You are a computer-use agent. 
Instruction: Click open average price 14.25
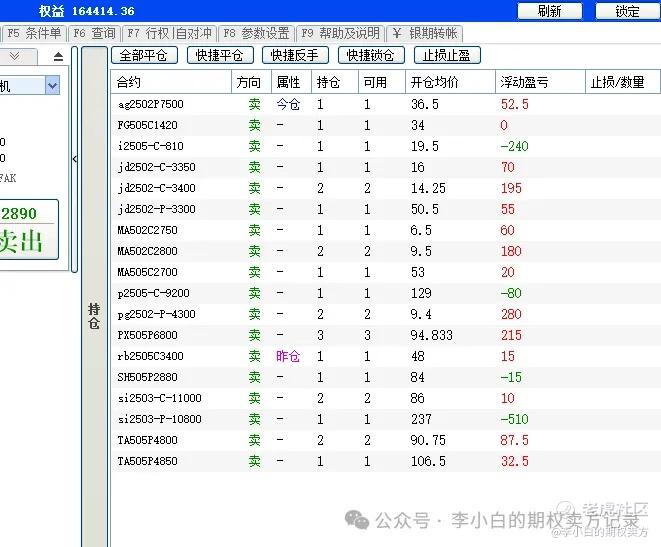(x=428, y=188)
